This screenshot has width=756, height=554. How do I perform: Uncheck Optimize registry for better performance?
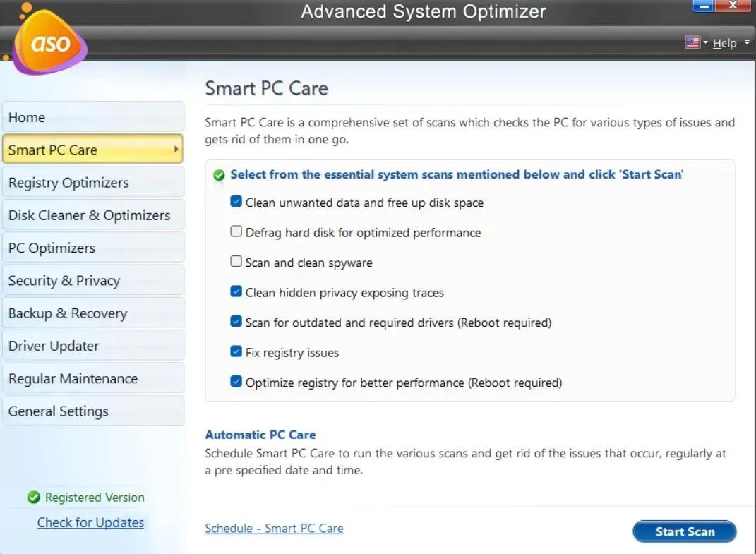click(x=236, y=382)
